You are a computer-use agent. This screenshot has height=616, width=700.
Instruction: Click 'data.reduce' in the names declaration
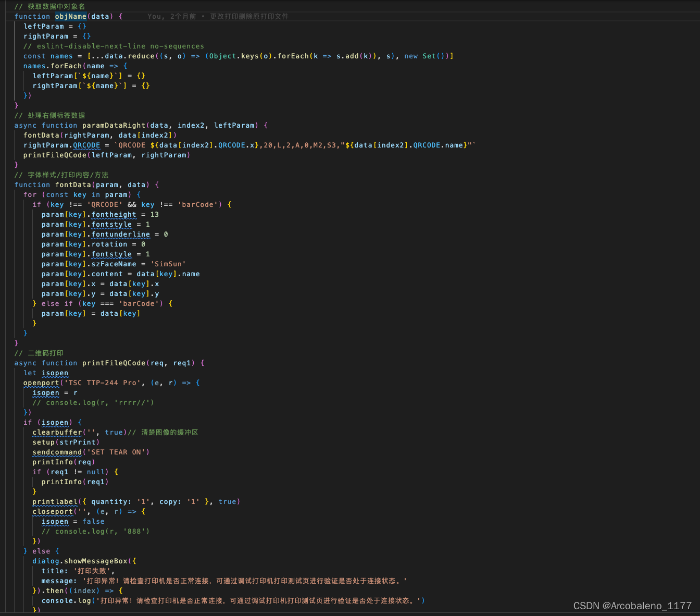click(130, 56)
